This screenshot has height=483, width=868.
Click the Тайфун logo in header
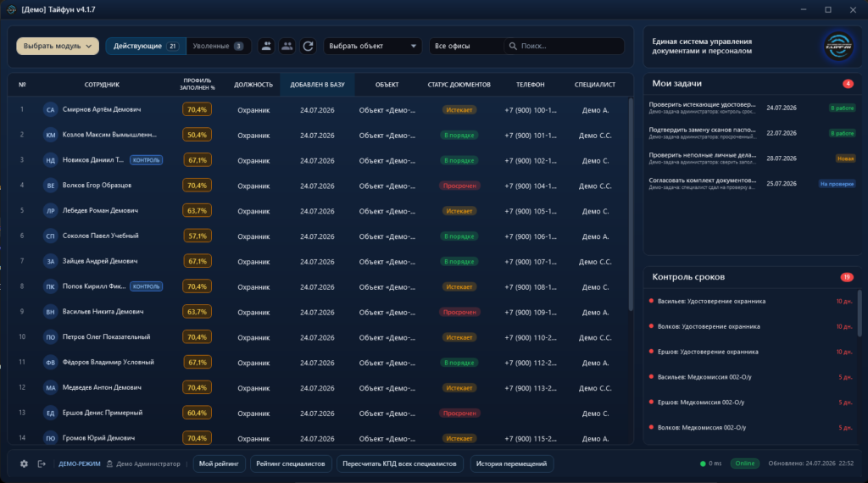[838, 46]
